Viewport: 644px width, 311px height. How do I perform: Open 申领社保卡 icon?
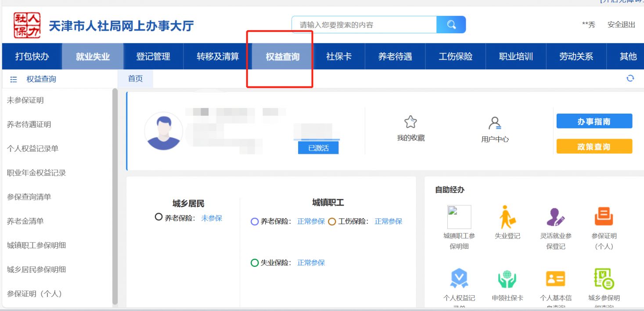pos(507,279)
